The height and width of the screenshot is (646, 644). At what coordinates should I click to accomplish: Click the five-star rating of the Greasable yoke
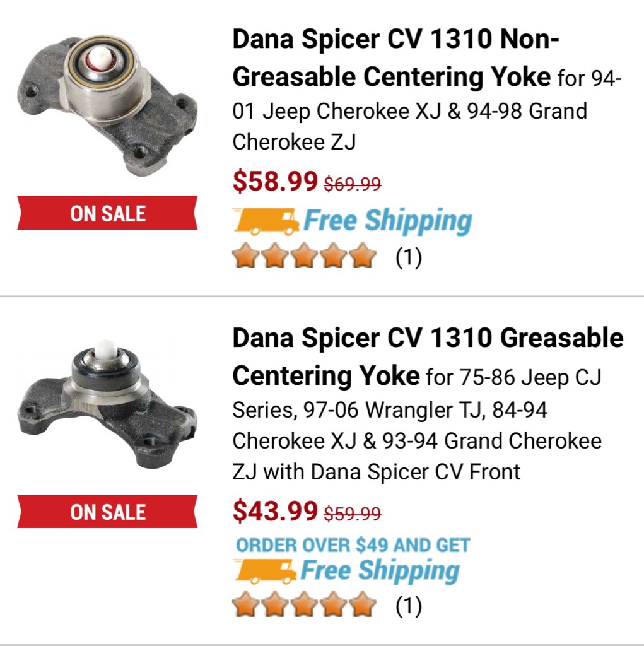[304, 606]
